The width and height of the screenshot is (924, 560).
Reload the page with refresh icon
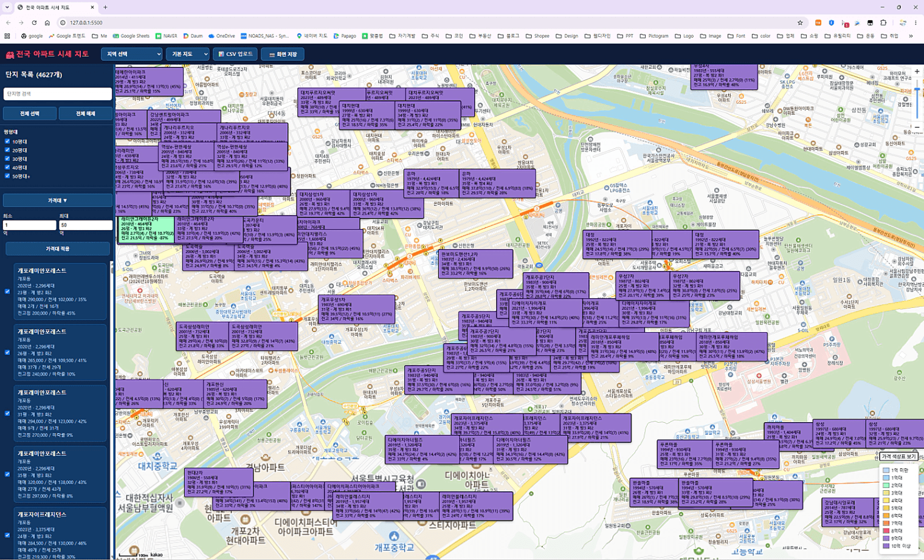[34, 22]
